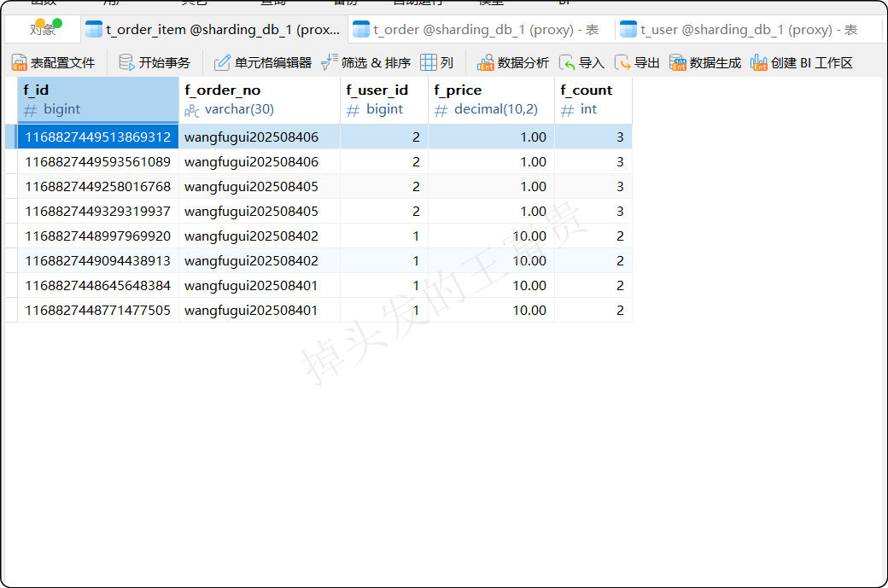Select cell 1168827449094438913
The height and width of the screenshot is (588, 888).
click(x=98, y=261)
